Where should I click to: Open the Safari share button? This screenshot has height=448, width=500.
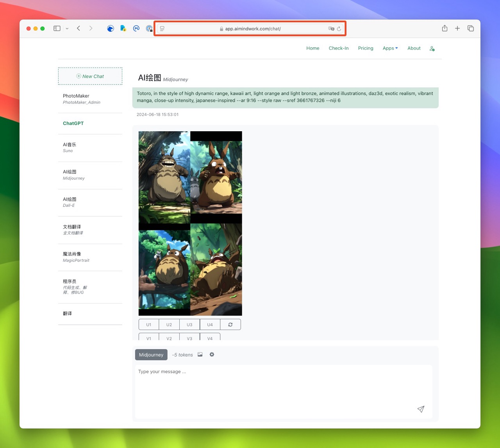pos(445,28)
